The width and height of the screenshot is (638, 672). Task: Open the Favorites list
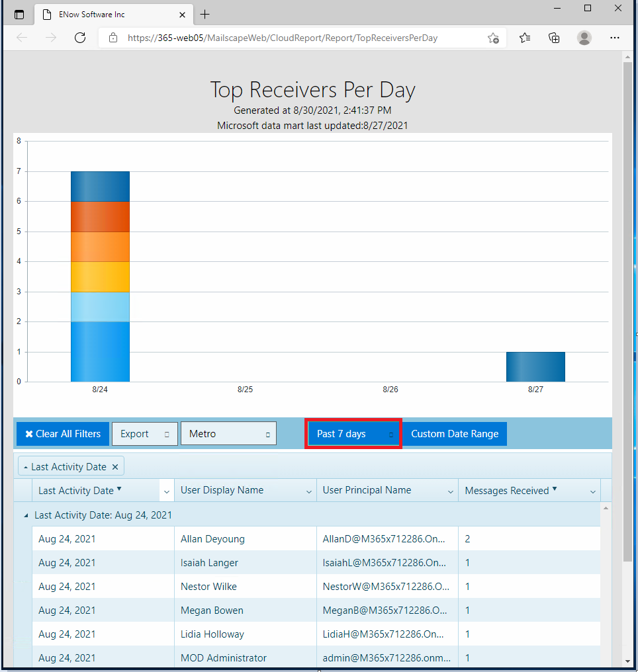coord(525,38)
